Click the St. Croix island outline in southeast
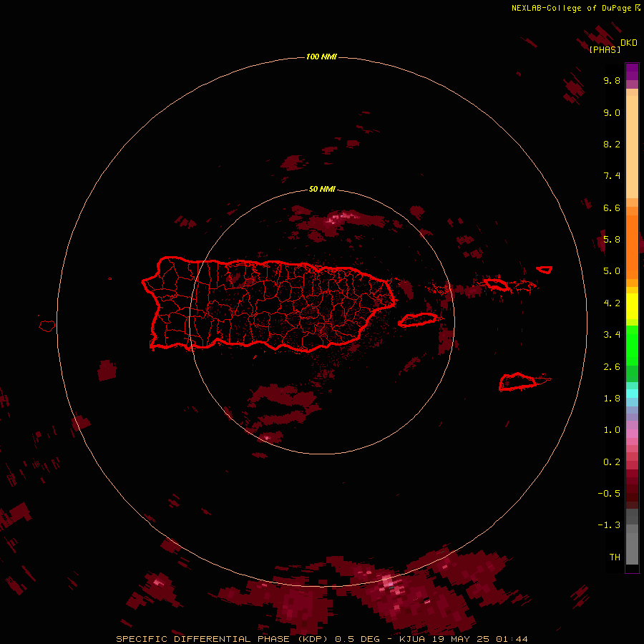 (x=518, y=382)
